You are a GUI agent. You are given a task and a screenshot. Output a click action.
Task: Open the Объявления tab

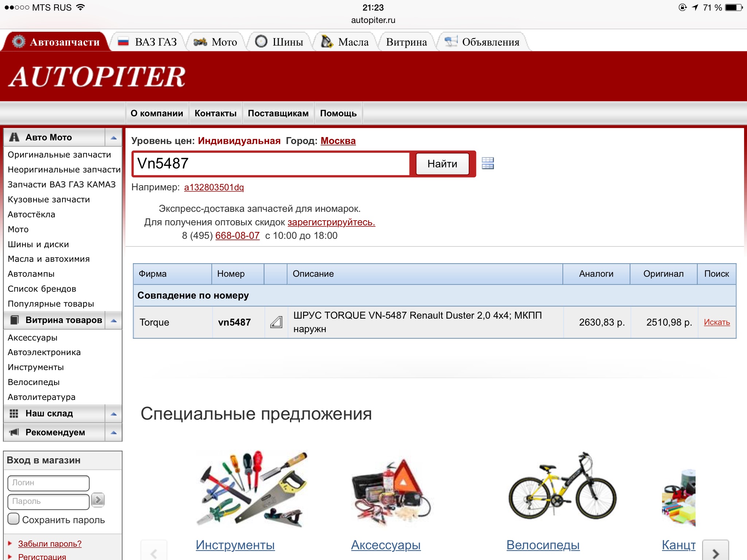(482, 42)
